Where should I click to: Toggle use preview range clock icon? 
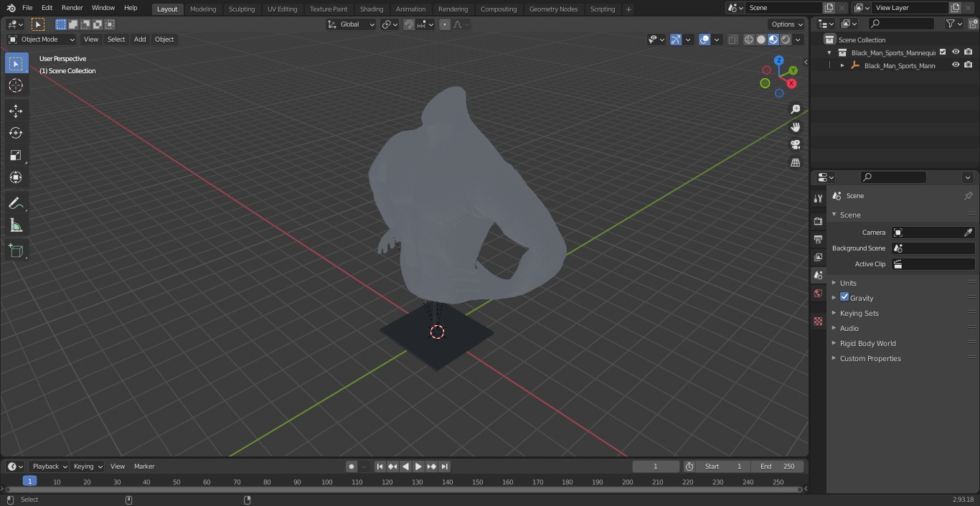click(x=689, y=467)
